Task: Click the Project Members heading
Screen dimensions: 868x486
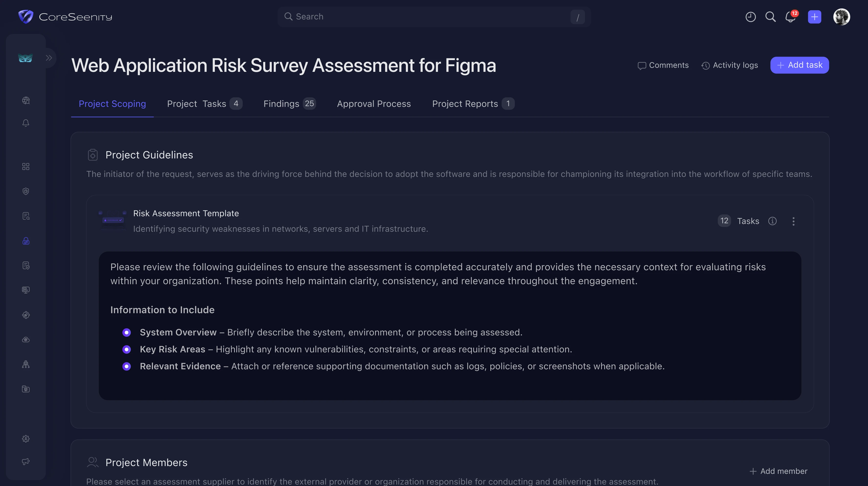Action: point(146,462)
